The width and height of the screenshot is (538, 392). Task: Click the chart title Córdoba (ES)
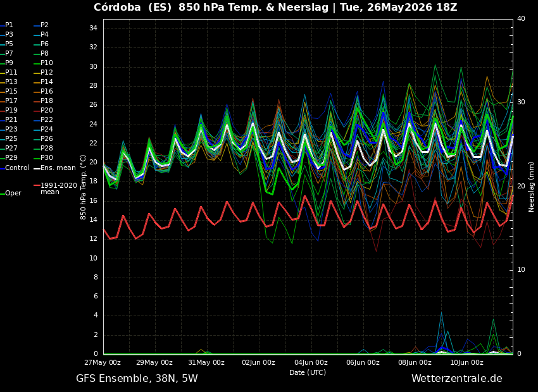tap(132, 7)
